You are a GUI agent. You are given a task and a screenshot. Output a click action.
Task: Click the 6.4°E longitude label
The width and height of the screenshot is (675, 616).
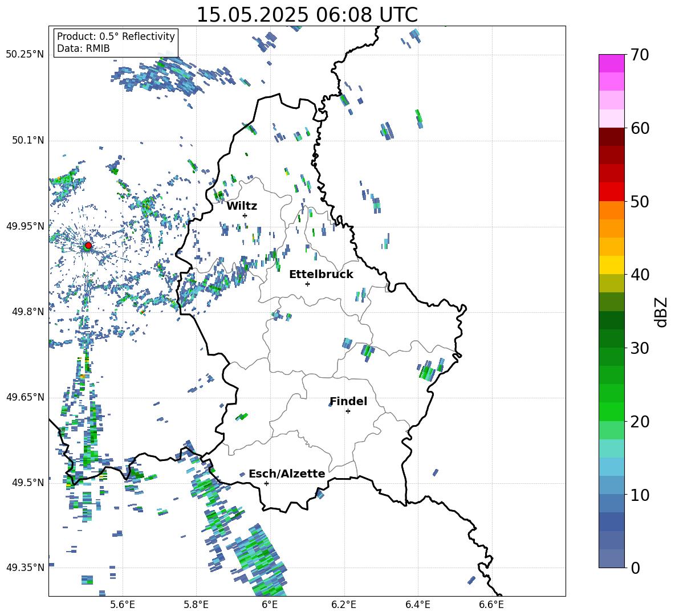coord(418,605)
